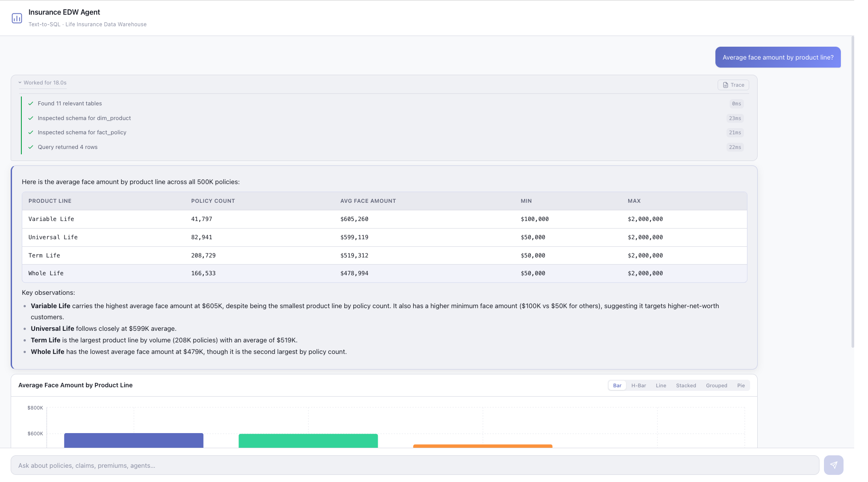Screen dimensions: 868x482
Task: Select the 'Whole Life' table cell
Action: (46, 273)
